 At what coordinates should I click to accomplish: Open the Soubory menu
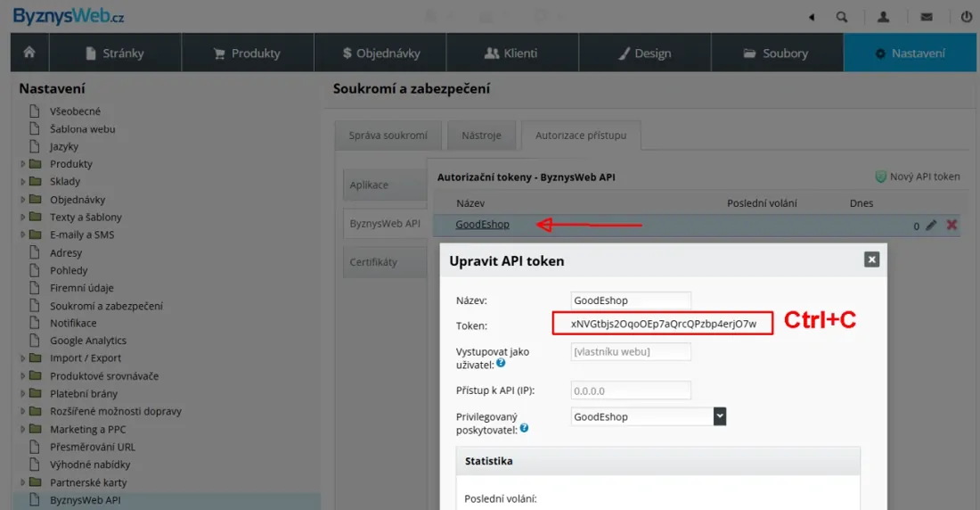[x=778, y=53]
